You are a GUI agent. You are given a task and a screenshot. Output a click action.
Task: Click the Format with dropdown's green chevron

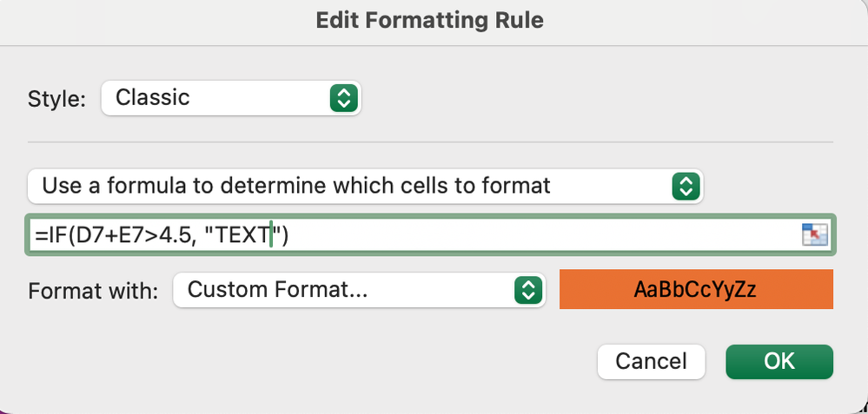(527, 290)
